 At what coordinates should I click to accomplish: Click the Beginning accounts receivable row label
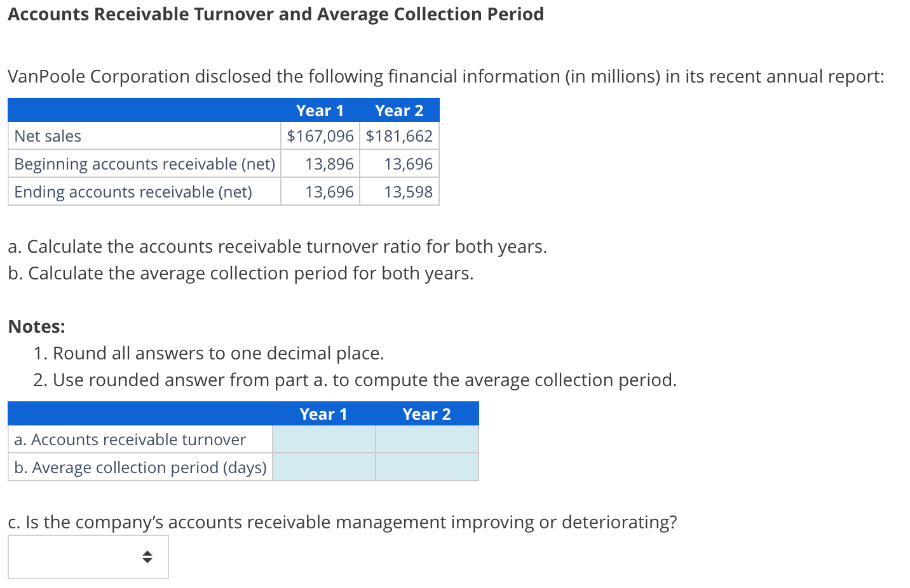(145, 163)
